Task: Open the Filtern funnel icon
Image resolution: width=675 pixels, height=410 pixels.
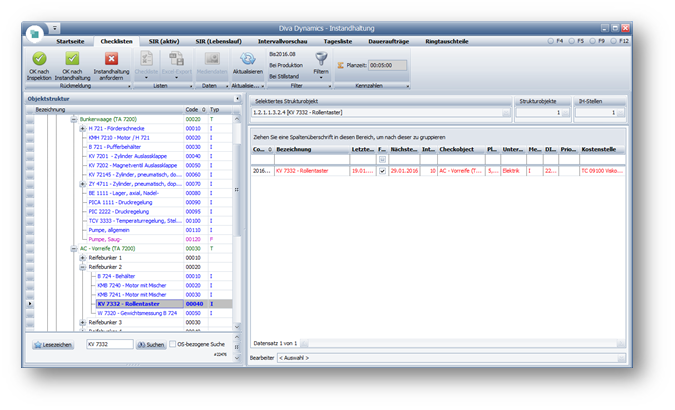Action: click(x=322, y=60)
